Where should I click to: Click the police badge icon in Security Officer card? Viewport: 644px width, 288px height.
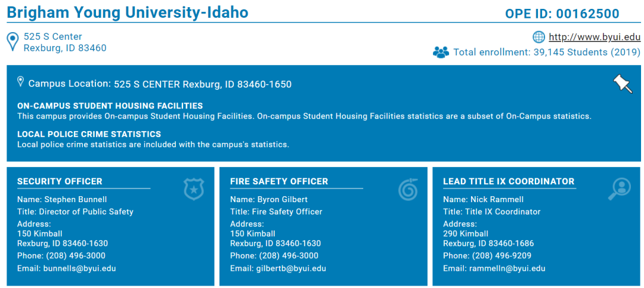pyautogui.click(x=194, y=190)
